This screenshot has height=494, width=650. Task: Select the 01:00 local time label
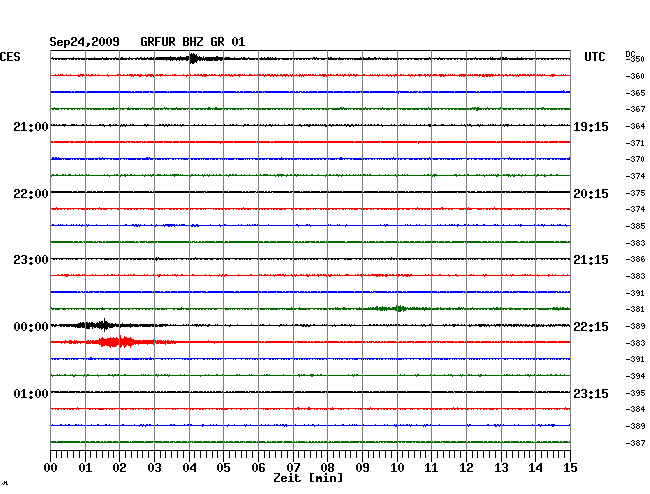(x=31, y=393)
